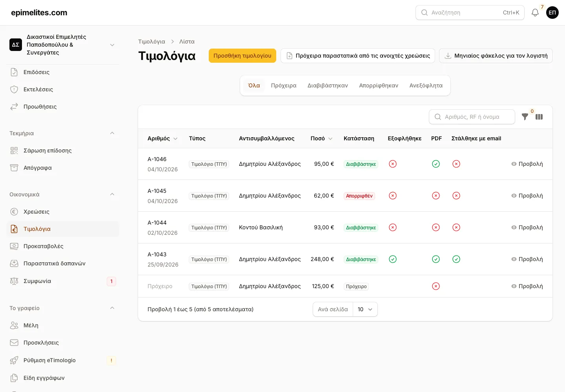This screenshot has width=565, height=392.
Task: Open Συμφωνία in the sidebar
Action: click(x=63, y=281)
